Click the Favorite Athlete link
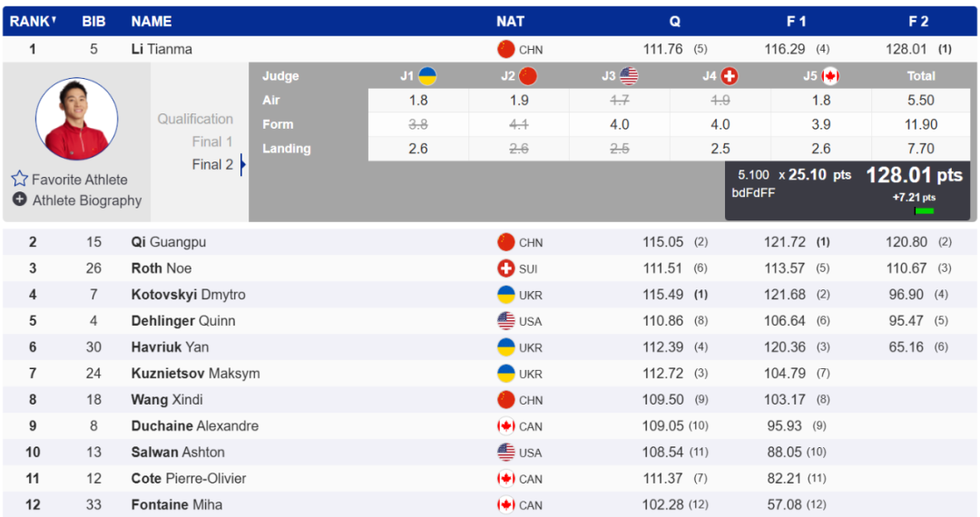Image resolution: width=980 pixels, height=517 pixels. coord(80,180)
